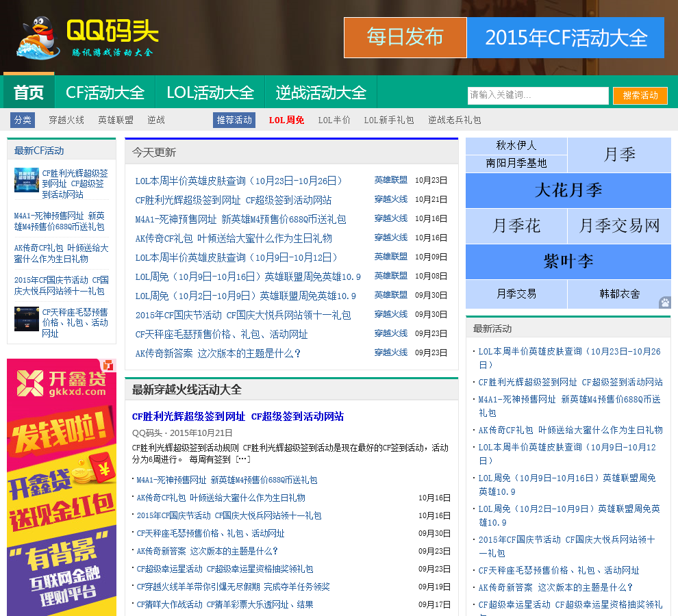Open the CF活动大全 navigation menu item
This screenshot has width=678, height=616.
pos(105,92)
